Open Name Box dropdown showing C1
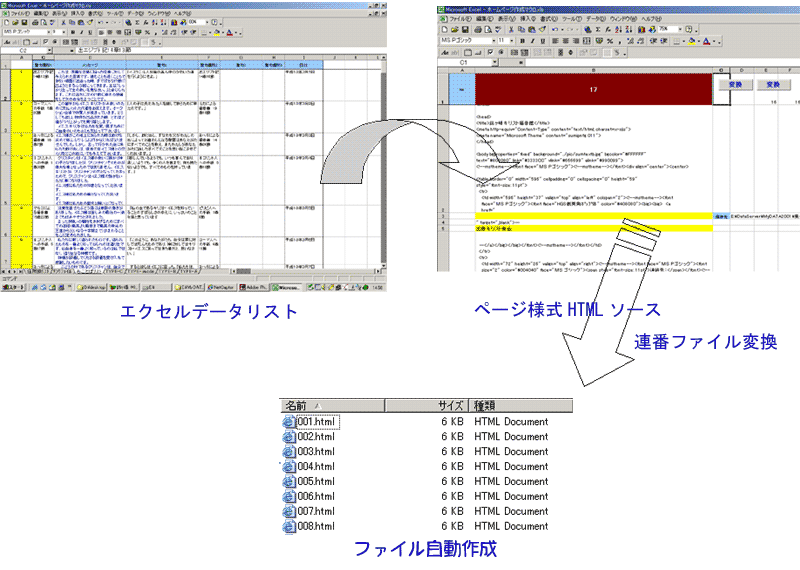Screen dimensions: 800x570 pos(495,62)
